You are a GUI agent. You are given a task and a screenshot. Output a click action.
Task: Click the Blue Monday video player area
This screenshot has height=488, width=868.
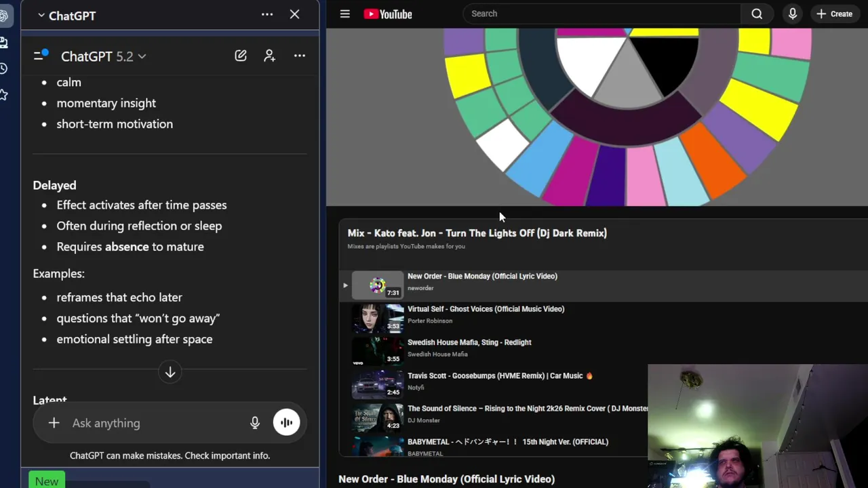coord(597,117)
